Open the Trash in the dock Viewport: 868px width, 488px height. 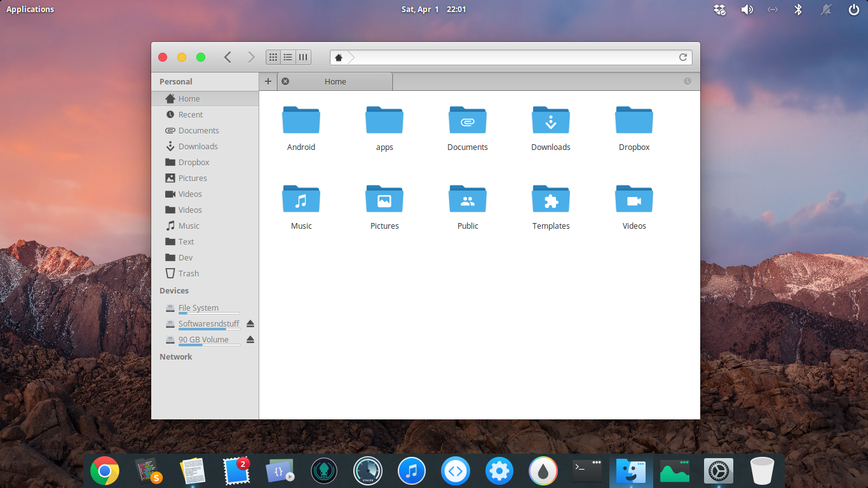(763, 471)
